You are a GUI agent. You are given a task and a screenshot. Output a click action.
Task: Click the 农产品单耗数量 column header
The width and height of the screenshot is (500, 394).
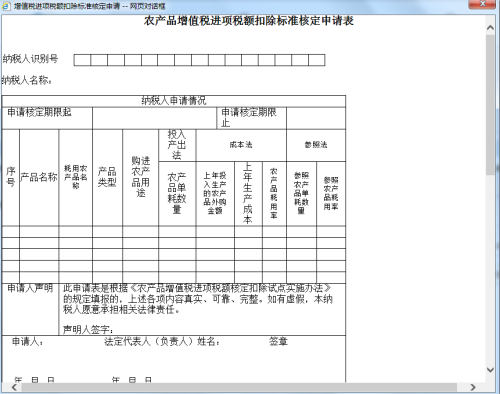[177, 194]
